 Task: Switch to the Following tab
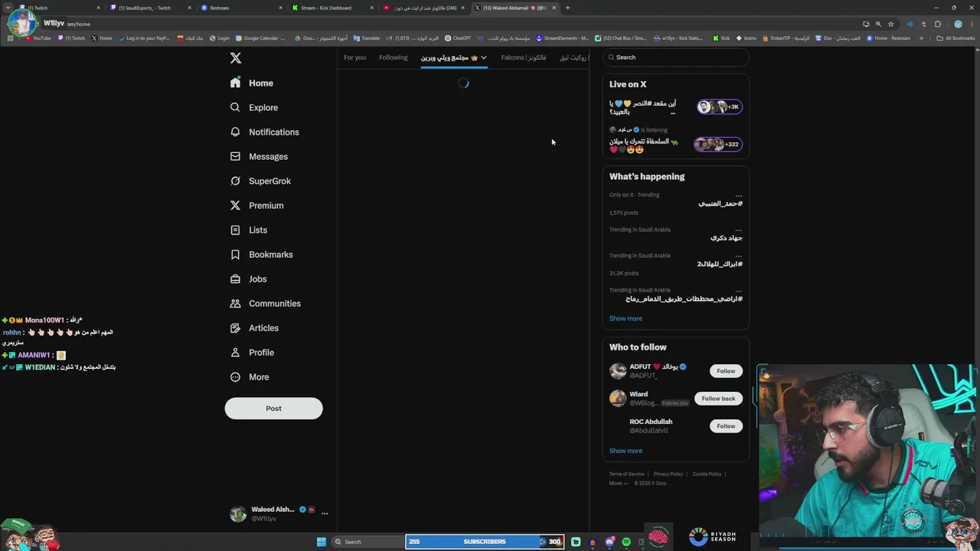393,57
